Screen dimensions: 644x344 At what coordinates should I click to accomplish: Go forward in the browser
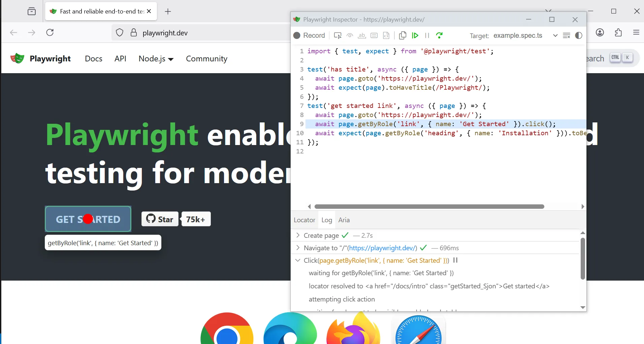coord(32,32)
